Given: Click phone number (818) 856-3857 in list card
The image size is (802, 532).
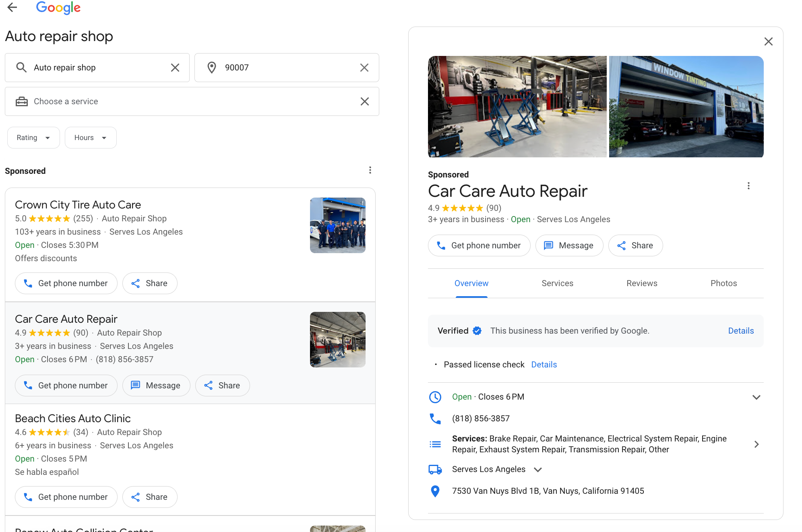Looking at the screenshot, I should (x=124, y=359).
